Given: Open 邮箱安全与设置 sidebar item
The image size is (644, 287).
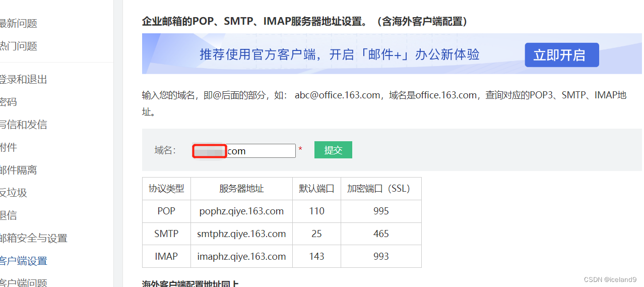Looking at the screenshot, I should tap(33, 238).
